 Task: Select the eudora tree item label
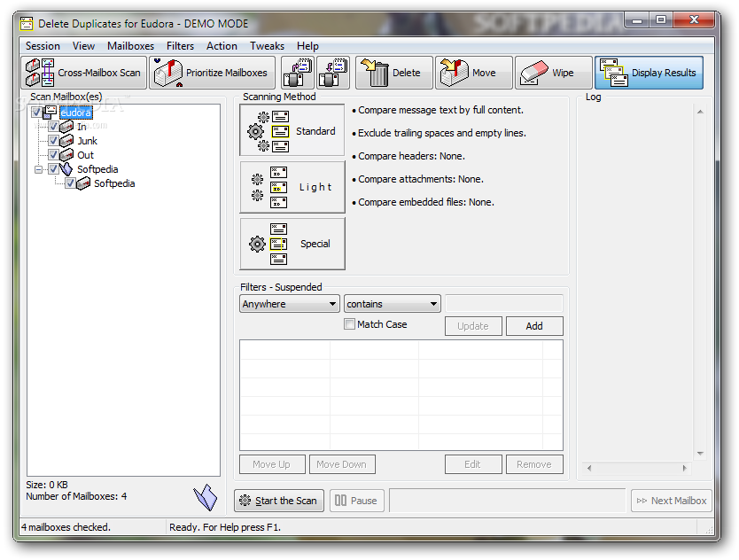76,113
